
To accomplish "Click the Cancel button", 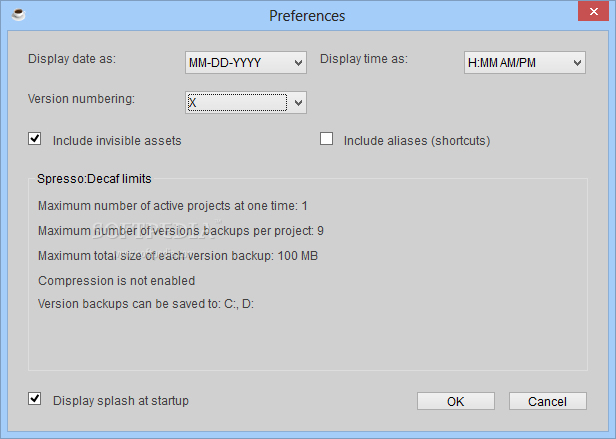I will (x=547, y=401).
